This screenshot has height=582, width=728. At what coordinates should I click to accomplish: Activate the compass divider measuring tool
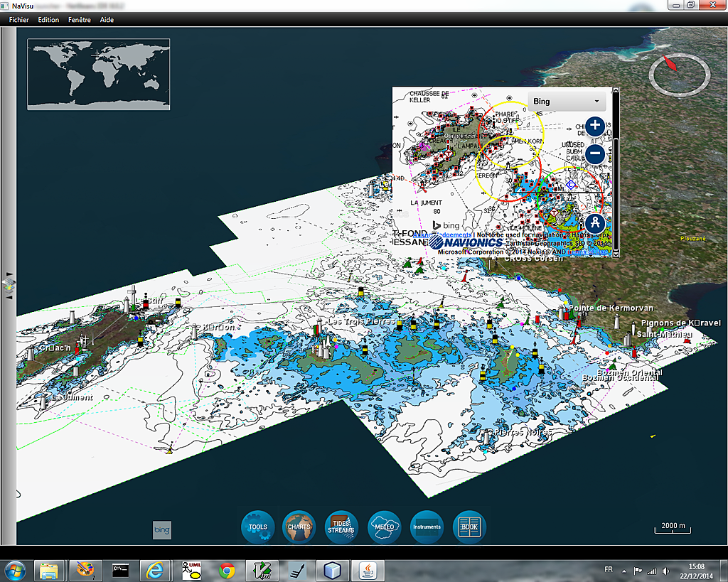595,223
